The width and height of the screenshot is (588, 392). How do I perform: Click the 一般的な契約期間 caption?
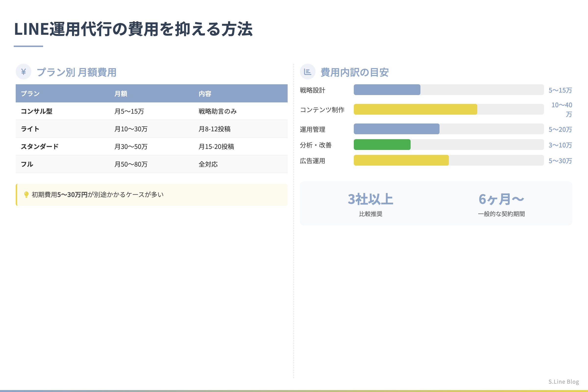(x=501, y=214)
